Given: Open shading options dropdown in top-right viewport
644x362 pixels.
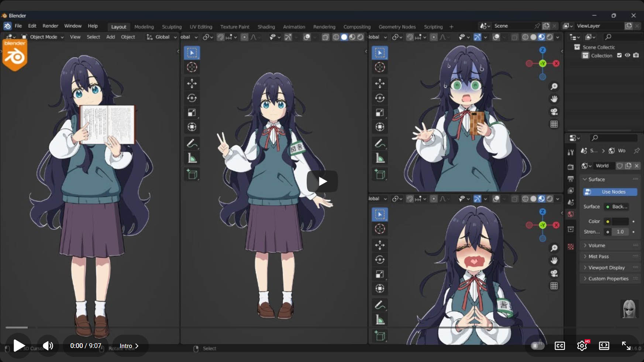Looking at the screenshot, I should coord(558,37).
